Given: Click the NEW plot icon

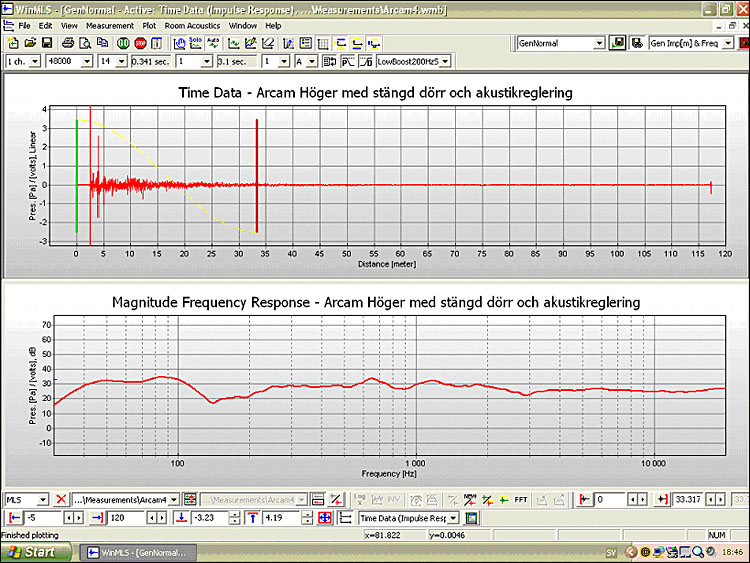Looking at the screenshot, I should tap(470, 500).
